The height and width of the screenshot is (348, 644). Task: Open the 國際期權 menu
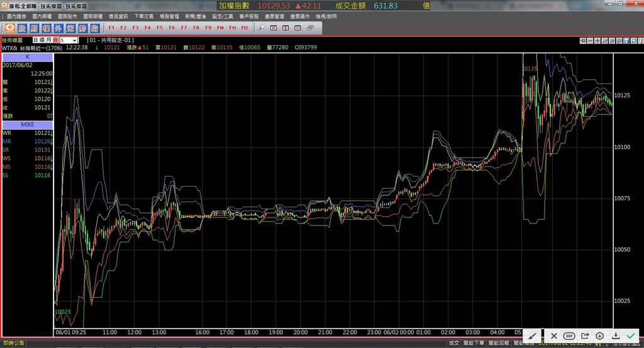(93, 16)
